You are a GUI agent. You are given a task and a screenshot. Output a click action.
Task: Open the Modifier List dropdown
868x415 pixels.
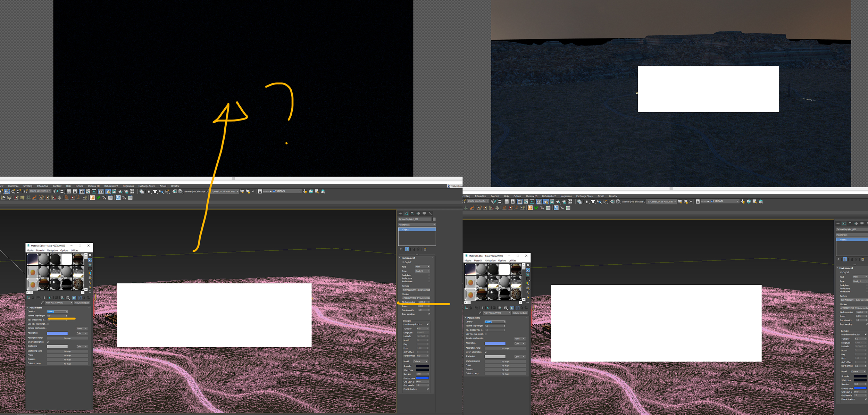[417, 225]
